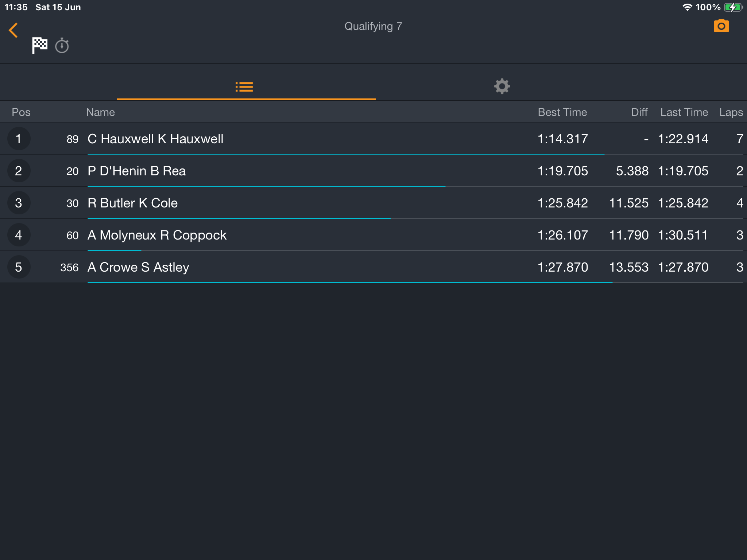Click lap count 7 for Hauxwell
The height and width of the screenshot is (560, 747).
pos(740,139)
